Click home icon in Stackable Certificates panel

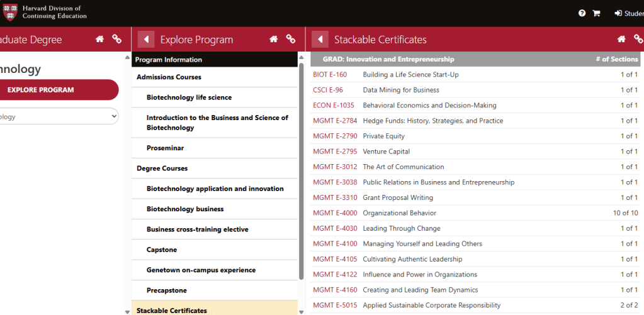coord(621,39)
